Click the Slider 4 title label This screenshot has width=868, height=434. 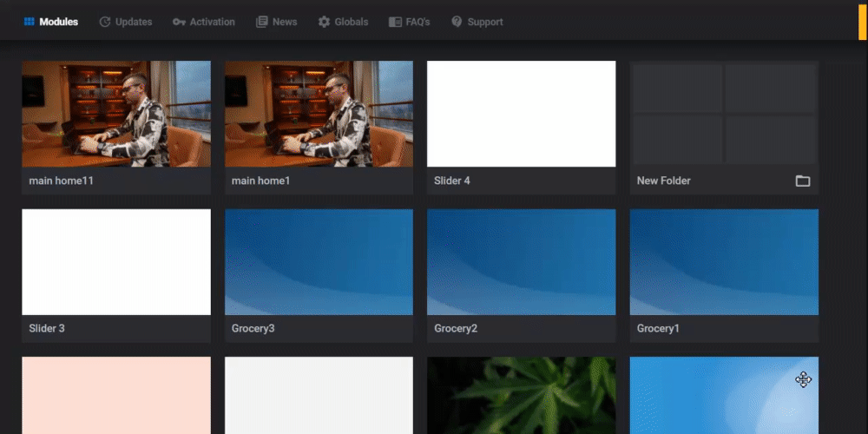click(451, 181)
